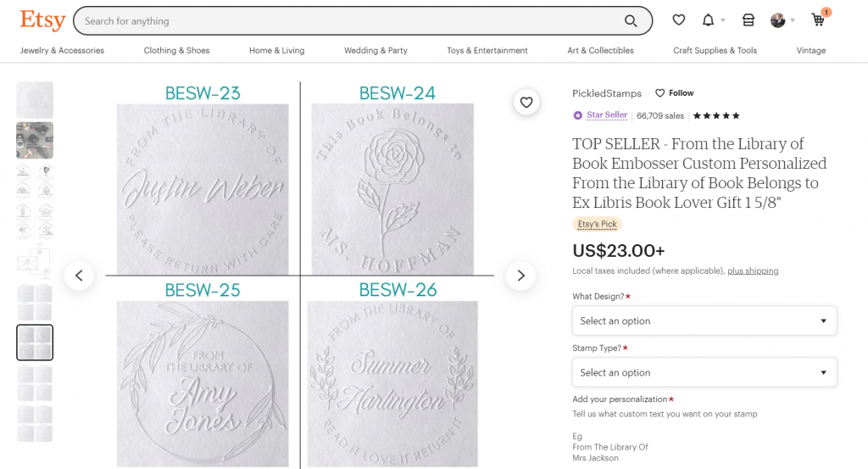Favorite this listing with the heart toggle

tap(526, 103)
